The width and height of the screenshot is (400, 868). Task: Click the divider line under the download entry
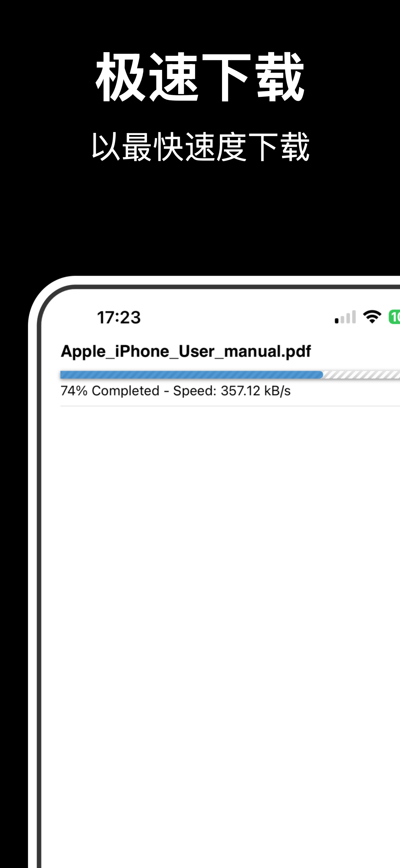pos(230,406)
